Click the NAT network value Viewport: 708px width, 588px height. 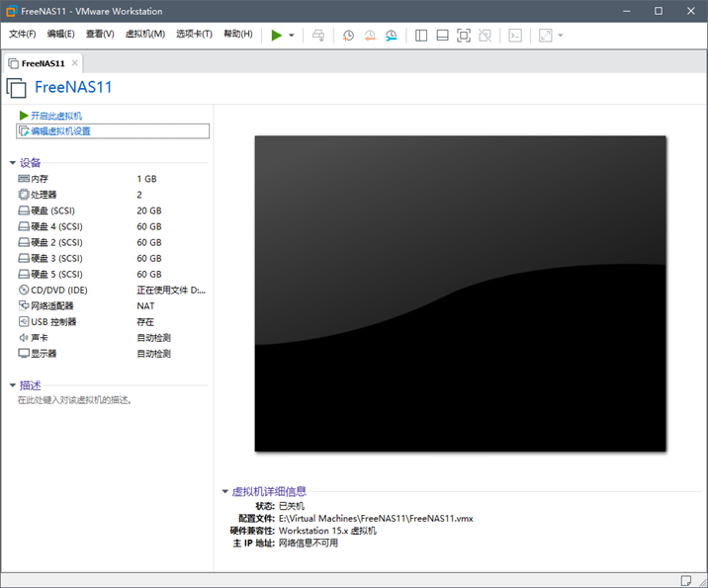[x=145, y=306]
